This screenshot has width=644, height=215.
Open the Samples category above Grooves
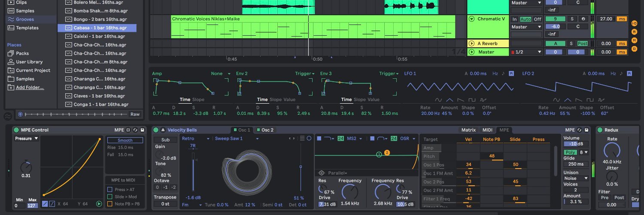[25, 11]
